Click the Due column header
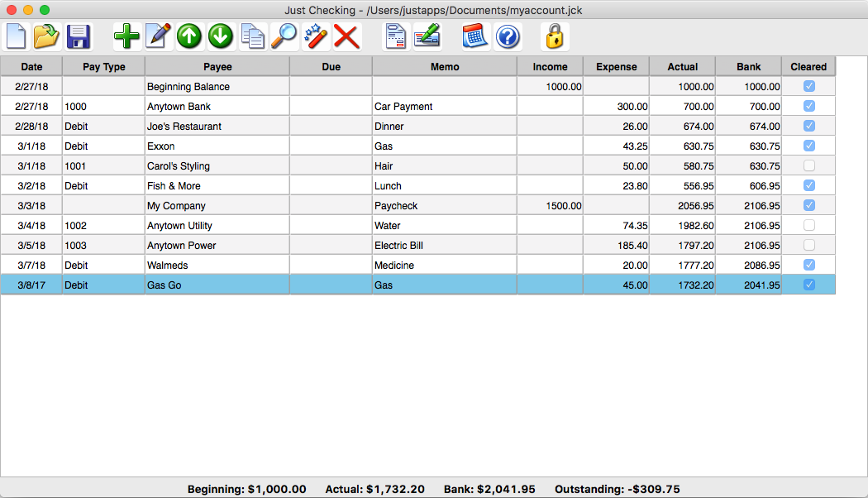The height and width of the screenshot is (498, 868). (x=331, y=66)
